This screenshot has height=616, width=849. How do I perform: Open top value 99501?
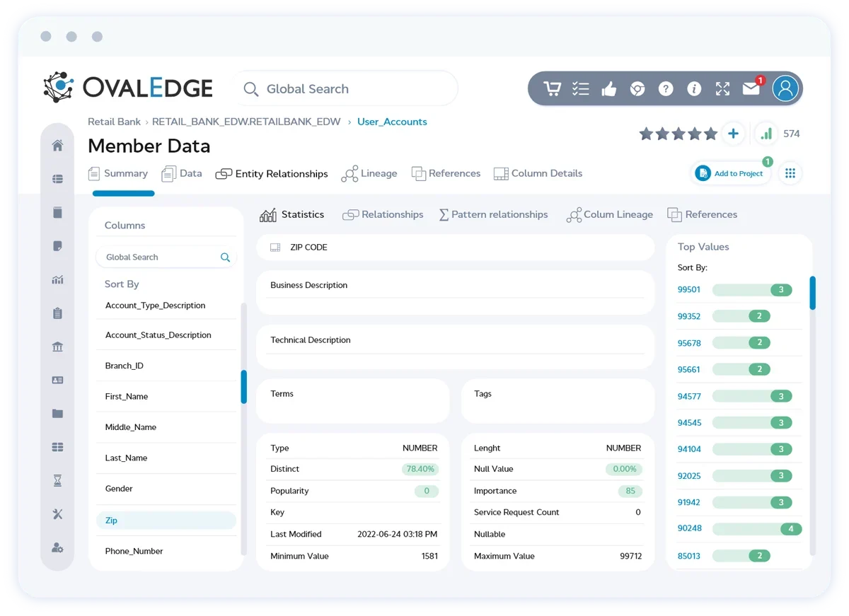689,289
